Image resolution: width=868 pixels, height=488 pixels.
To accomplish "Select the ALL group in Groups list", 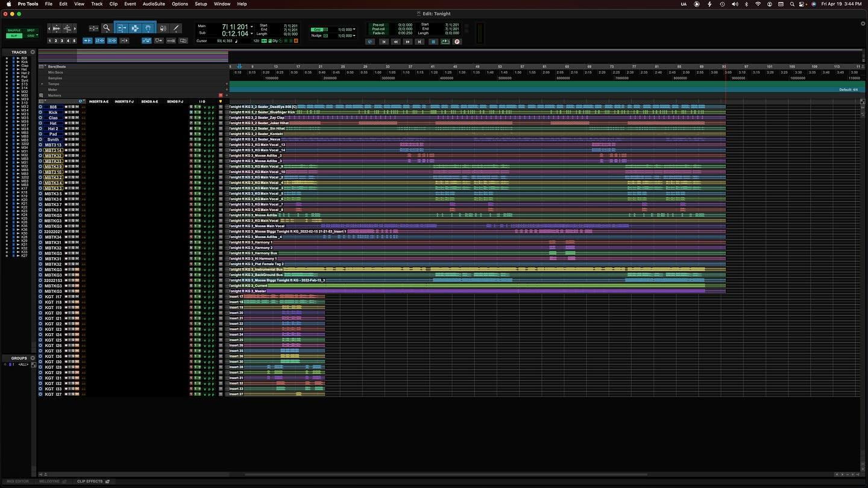I will point(22,364).
